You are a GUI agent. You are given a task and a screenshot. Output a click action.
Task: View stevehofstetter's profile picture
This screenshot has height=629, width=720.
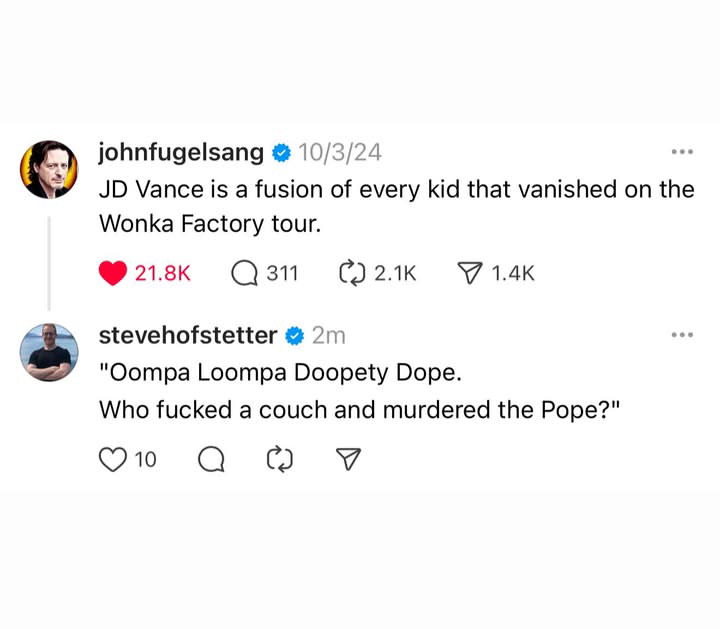coord(49,352)
